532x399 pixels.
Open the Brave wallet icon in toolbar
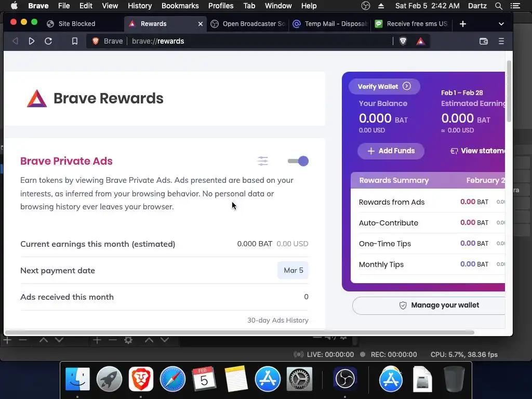coord(484,41)
